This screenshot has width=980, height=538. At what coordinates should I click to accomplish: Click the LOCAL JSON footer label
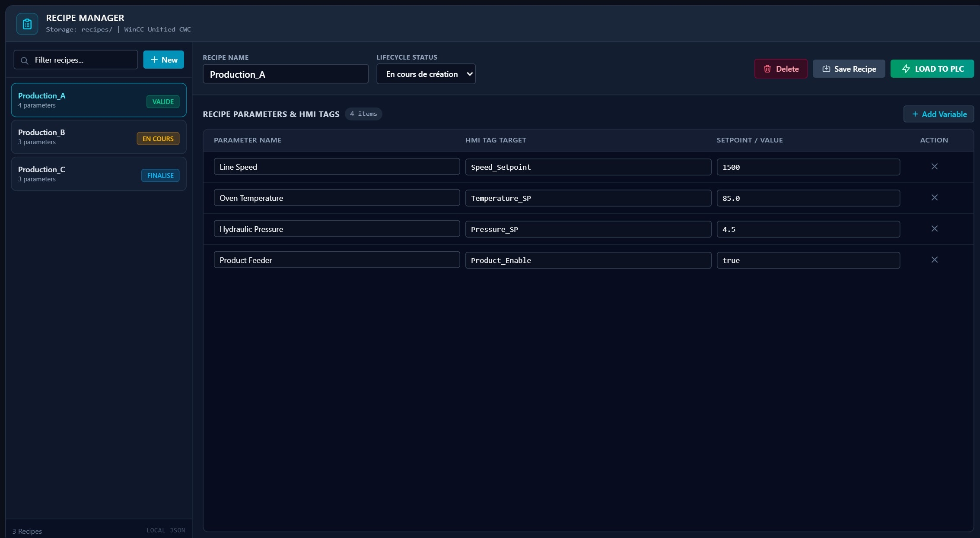pos(166,531)
